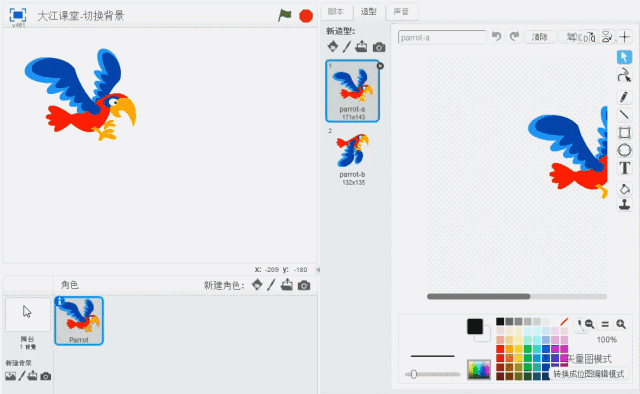
Task: Select the Ellipse tool
Action: coord(624,150)
